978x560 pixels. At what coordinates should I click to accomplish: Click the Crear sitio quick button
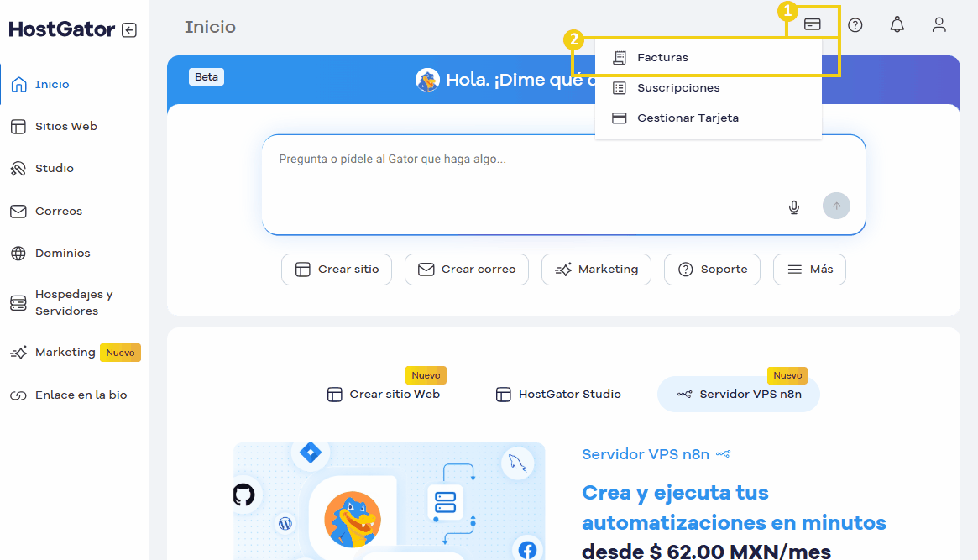point(337,270)
